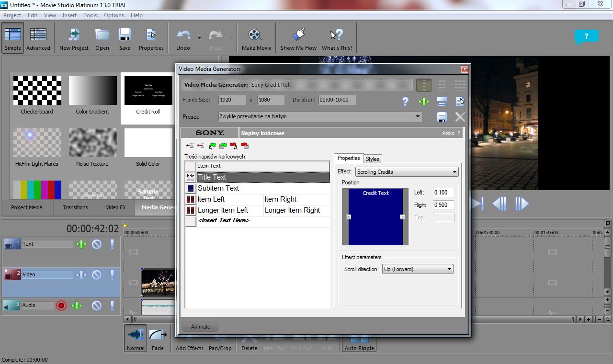Arm the Audio track for recording

pos(61,306)
